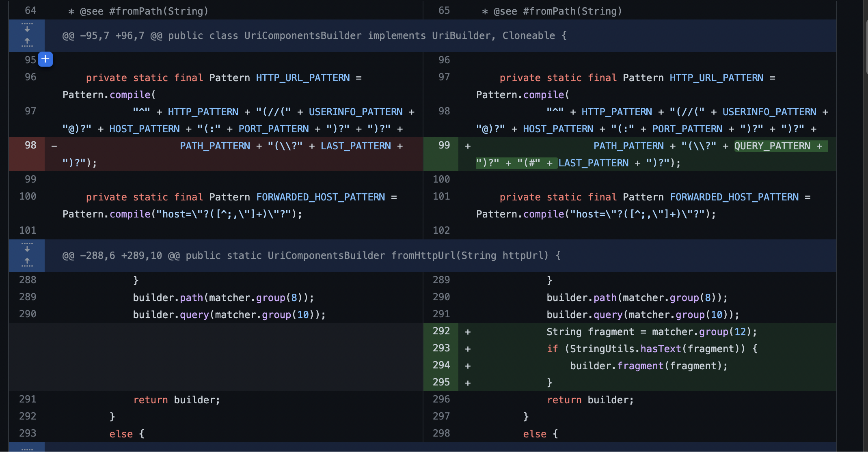This screenshot has height=452, width=868.
Task: Click line number 102 in the new file
Action: (441, 230)
